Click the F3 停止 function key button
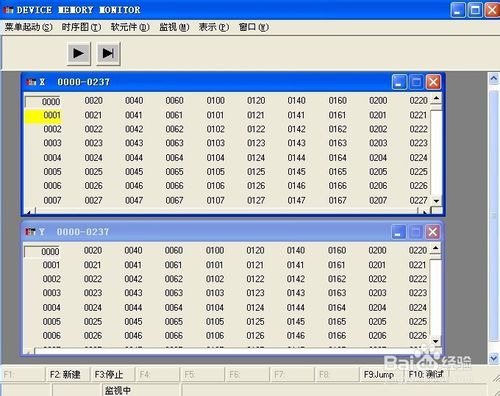The width and height of the screenshot is (500, 396). click(112, 374)
